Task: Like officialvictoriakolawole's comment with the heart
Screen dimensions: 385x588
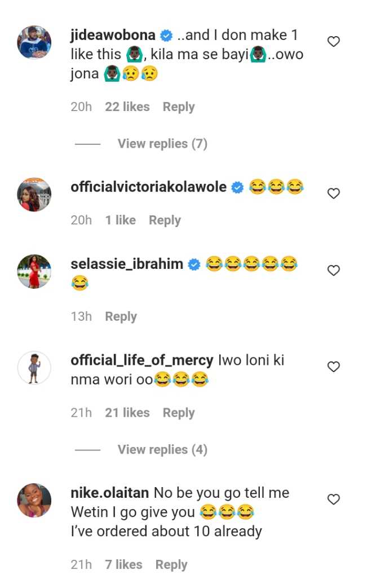Action: pos(334,193)
